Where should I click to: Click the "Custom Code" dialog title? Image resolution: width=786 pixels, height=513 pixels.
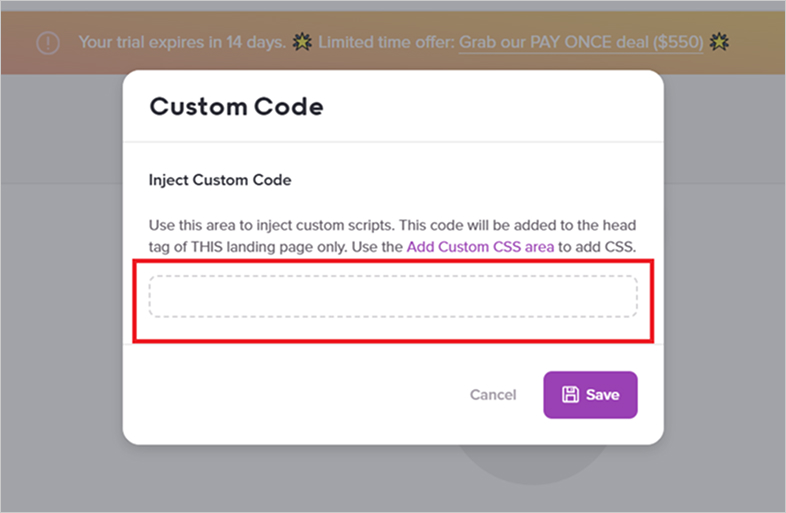pos(236,107)
